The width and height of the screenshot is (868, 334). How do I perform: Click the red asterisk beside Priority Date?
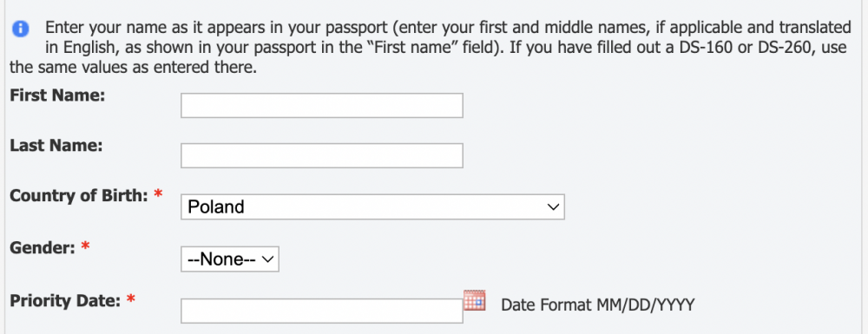pyautogui.click(x=131, y=299)
